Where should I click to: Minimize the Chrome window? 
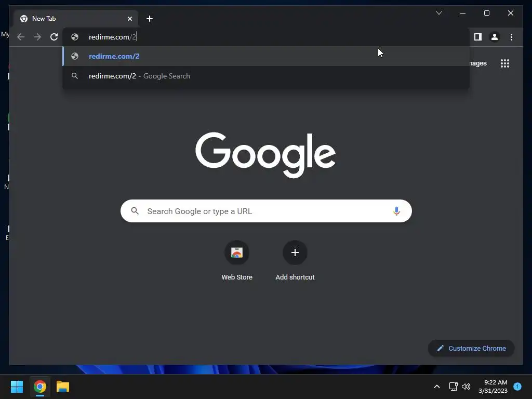[463, 13]
